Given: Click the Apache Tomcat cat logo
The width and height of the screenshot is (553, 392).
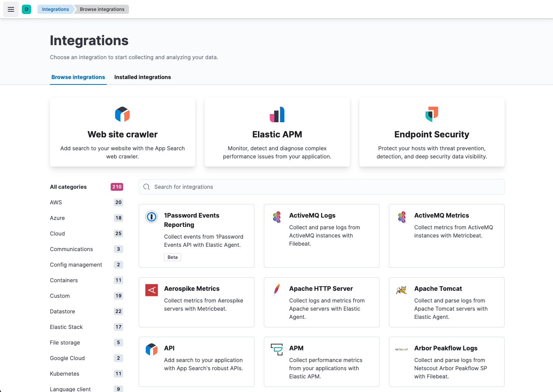Looking at the screenshot, I should 402,290.
